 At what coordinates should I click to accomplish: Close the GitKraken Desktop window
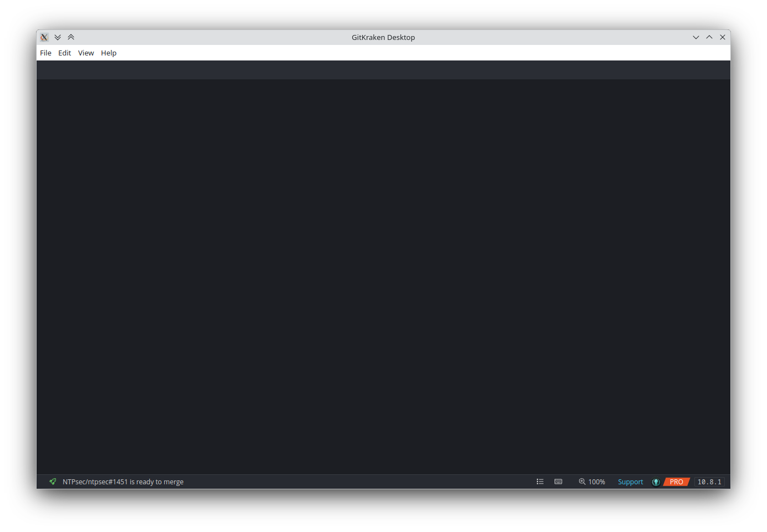[x=723, y=37]
